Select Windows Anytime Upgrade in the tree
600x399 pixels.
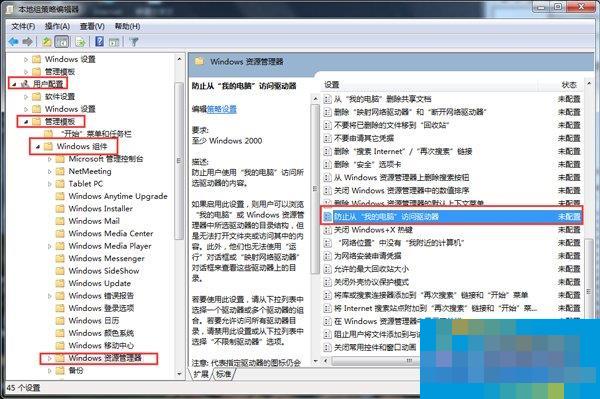point(118,196)
